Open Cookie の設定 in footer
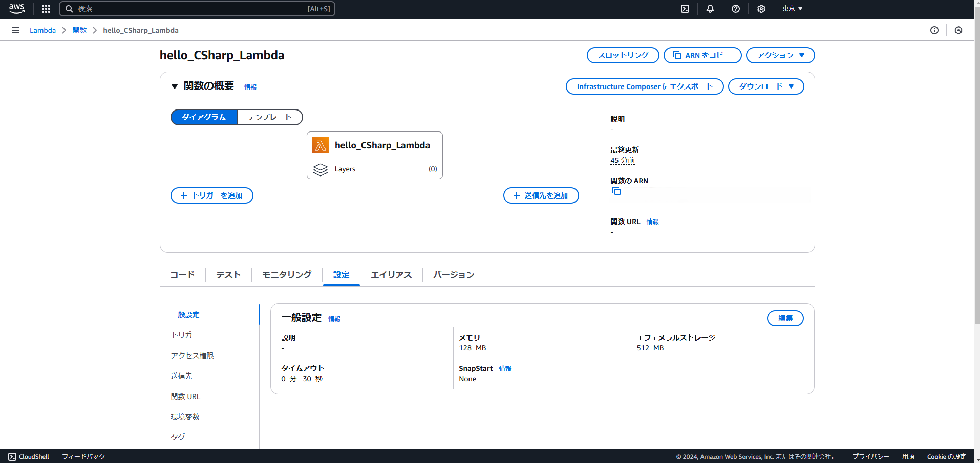980x463 pixels. (946, 457)
